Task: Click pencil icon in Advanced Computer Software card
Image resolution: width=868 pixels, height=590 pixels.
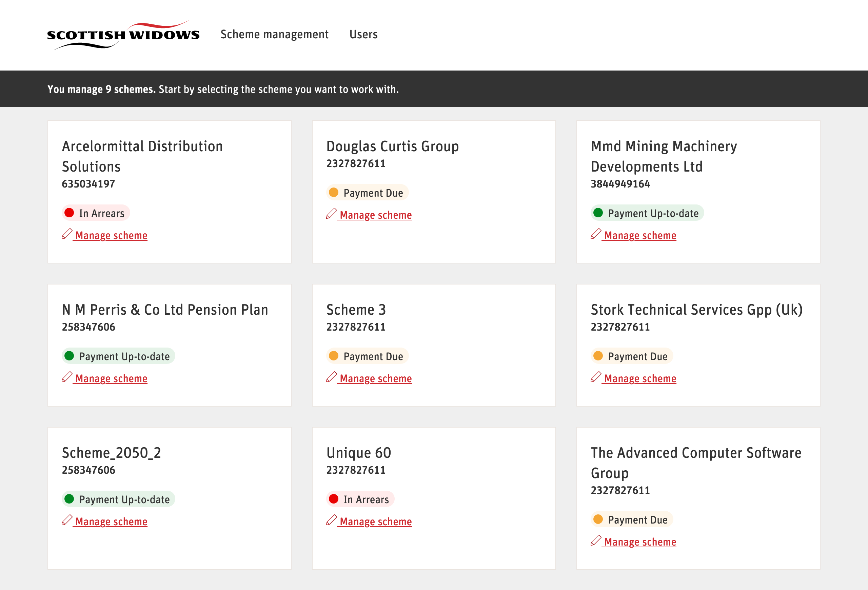Action: [596, 541]
